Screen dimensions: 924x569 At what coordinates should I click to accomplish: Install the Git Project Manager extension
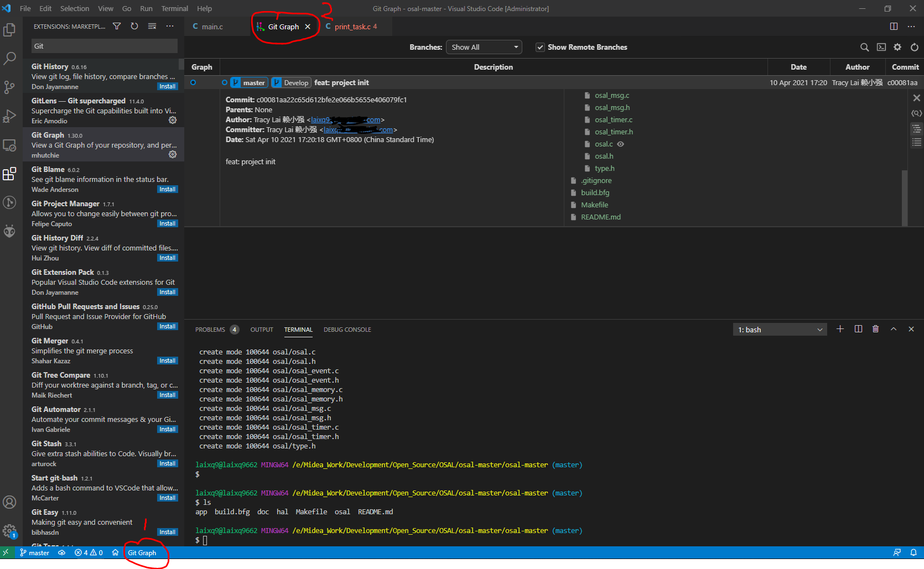(167, 223)
